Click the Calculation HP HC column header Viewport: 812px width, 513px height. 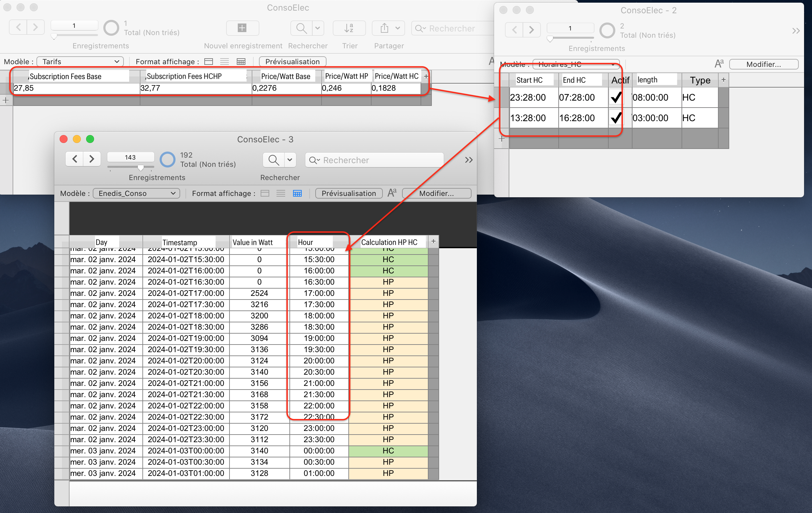coord(389,242)
